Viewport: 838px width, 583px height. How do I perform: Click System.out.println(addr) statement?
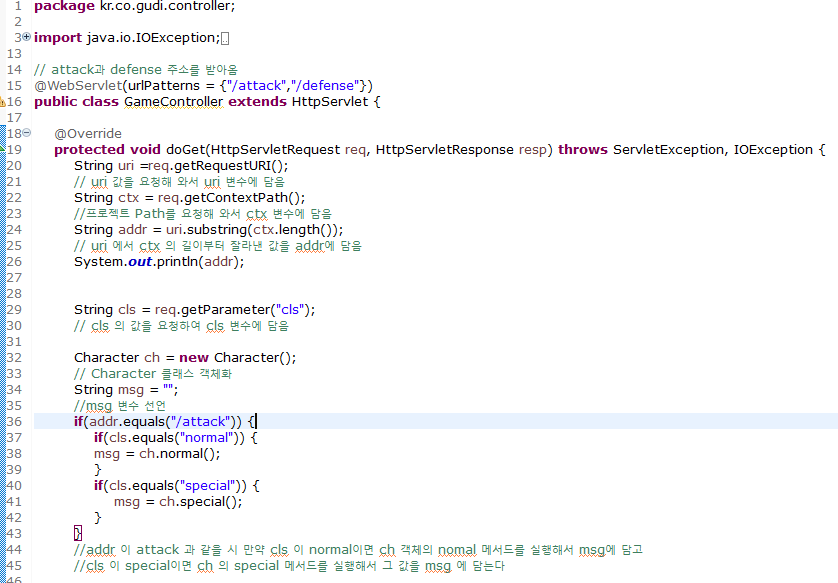click(x=159, y=262)
